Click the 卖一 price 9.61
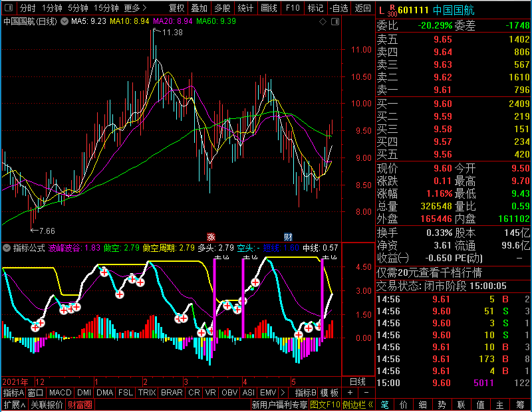The image size is (532, 412). pos(443,90)
